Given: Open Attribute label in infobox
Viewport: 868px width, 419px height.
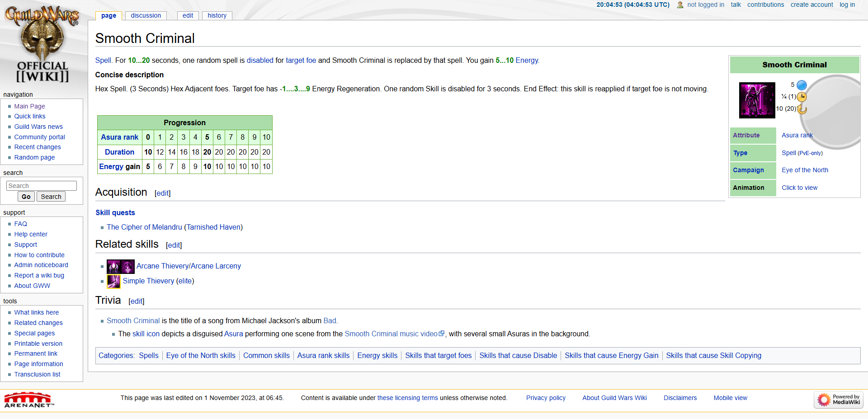Looking at the screenshot, I should (746, 135).
